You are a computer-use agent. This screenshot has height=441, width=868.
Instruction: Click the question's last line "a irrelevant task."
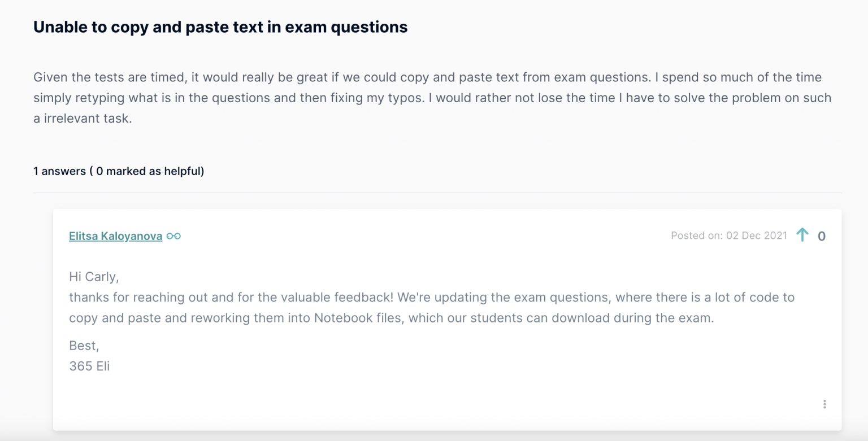pos(83,119)
